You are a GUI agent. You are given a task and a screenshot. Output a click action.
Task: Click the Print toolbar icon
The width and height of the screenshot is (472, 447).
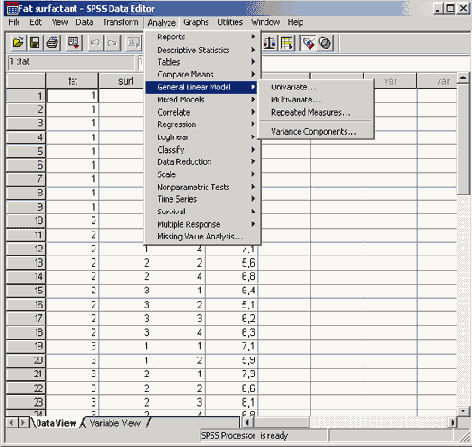[52, 43]
